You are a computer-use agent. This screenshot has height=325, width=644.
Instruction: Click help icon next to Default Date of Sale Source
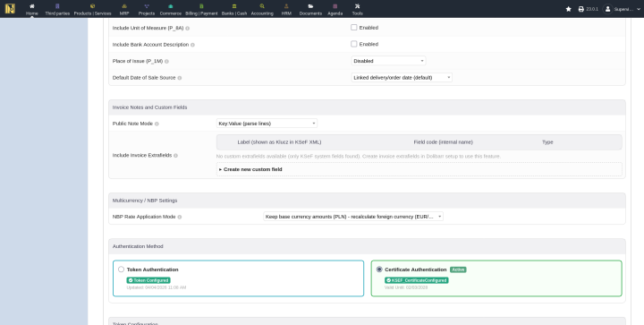point(180,78)
